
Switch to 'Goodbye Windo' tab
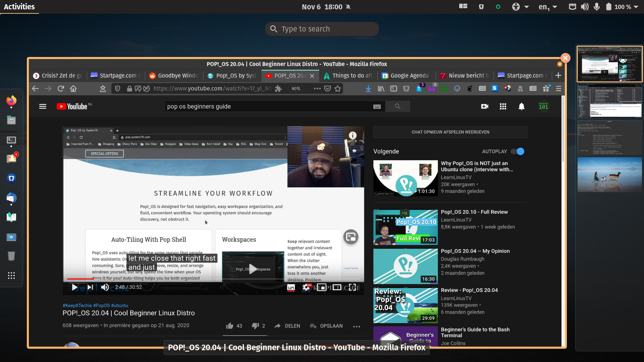coord(174,76)
